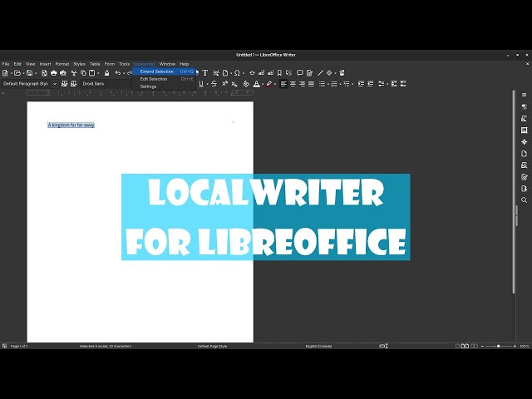Click the Print icon
Screen dimensions: 532x399
point(53,73)
